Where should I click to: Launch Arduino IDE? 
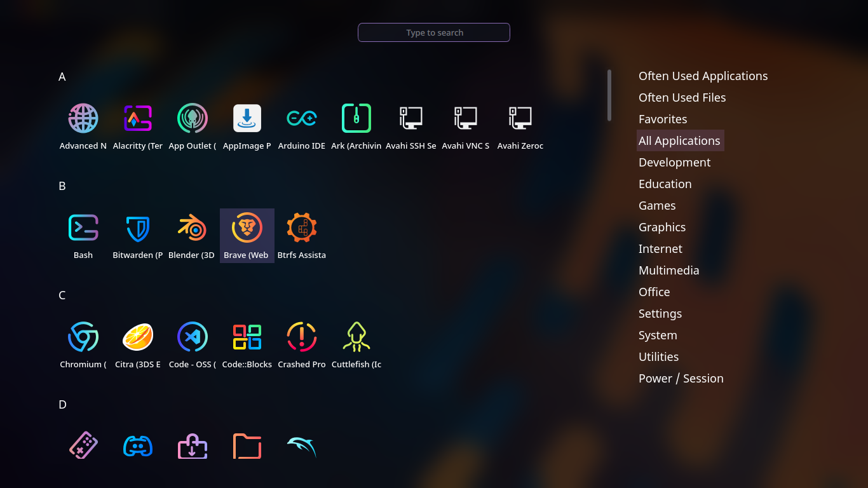[302, 119]
